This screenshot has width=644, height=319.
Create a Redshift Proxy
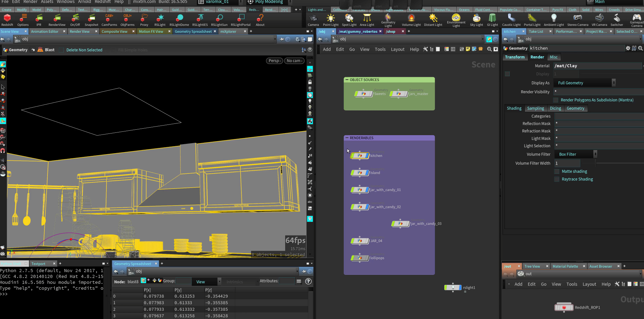tap(144, 20)
